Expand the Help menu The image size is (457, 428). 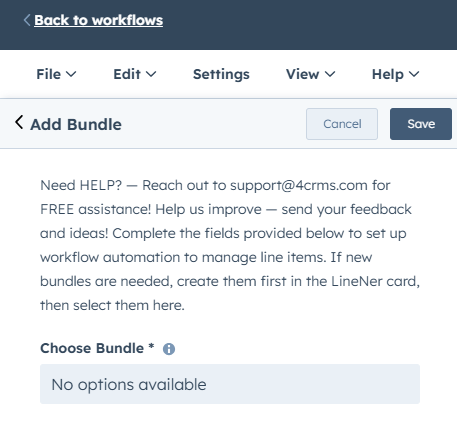click(395, 74)
